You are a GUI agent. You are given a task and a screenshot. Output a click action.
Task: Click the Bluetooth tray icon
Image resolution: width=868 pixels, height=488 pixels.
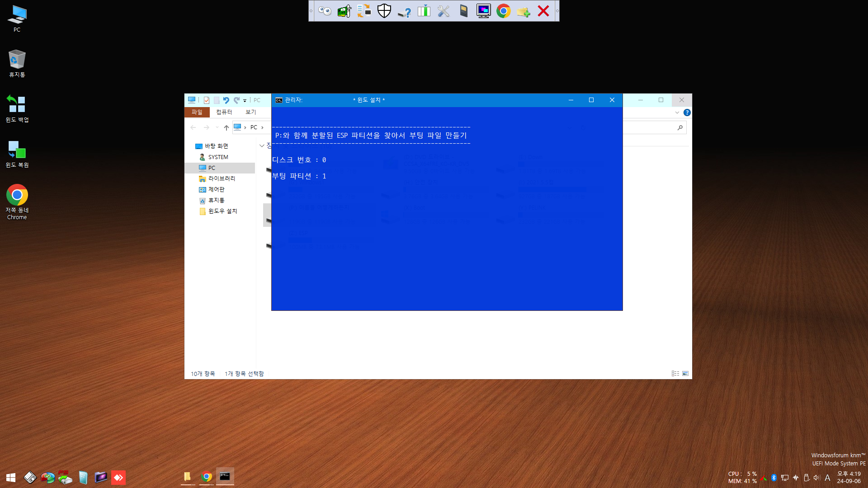click(774, 478)
